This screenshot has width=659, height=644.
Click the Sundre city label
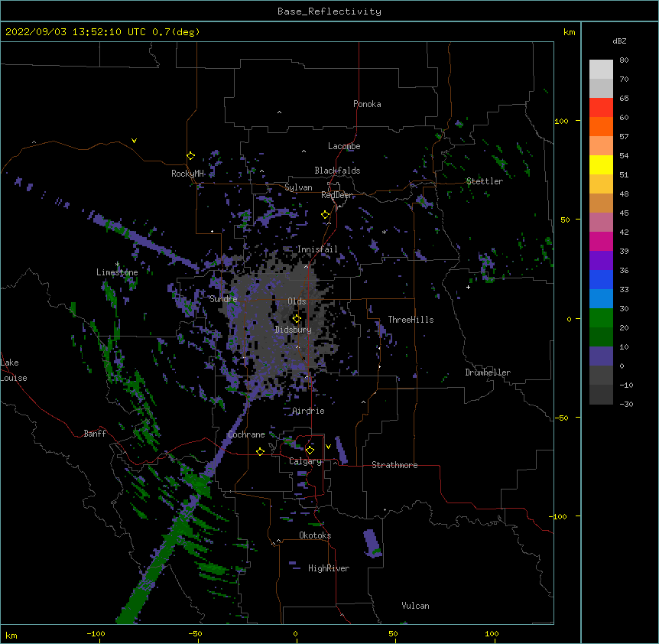point(223,299)
